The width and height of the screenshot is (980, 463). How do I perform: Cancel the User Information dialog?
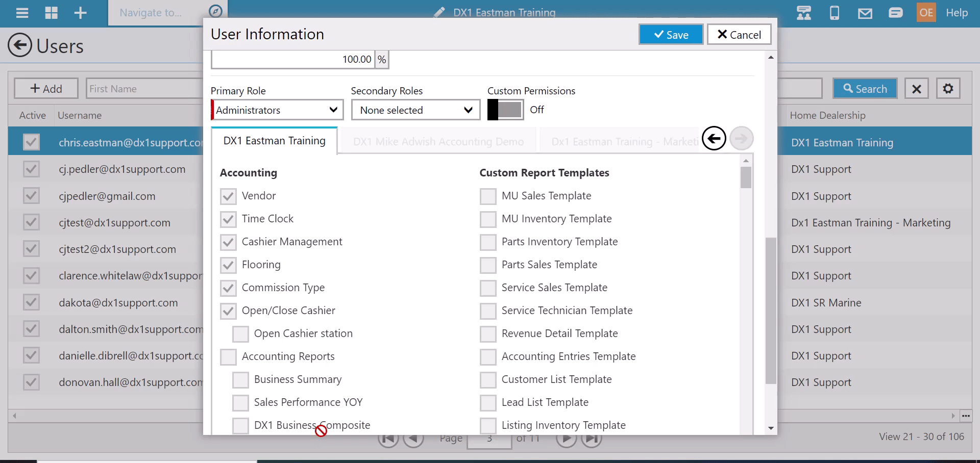(739, 35)
